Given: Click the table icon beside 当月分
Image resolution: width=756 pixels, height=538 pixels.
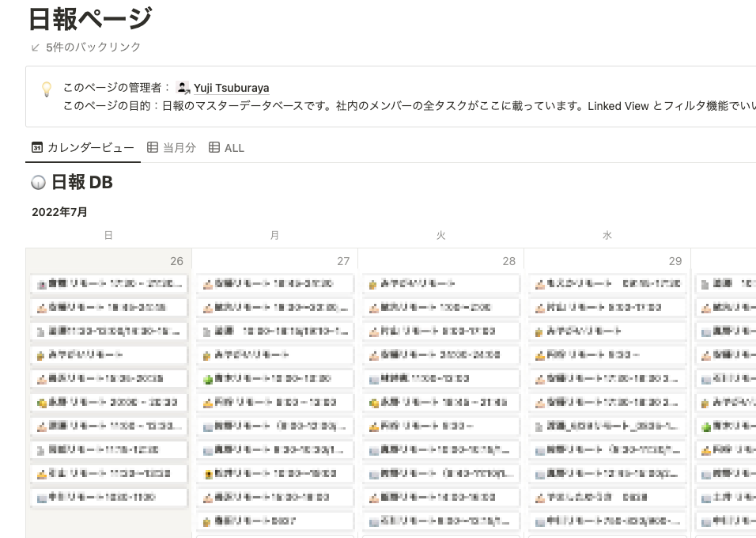Looking at the screenshot, I should tap(153, 147).
